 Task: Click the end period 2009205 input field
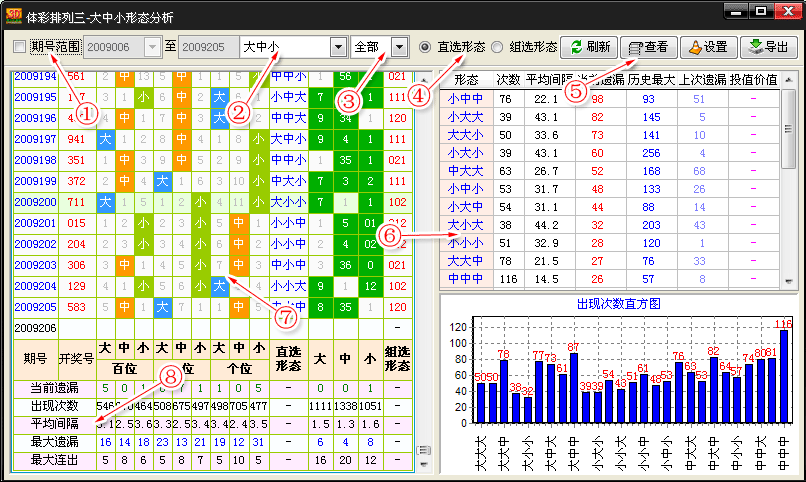[206, 47]
